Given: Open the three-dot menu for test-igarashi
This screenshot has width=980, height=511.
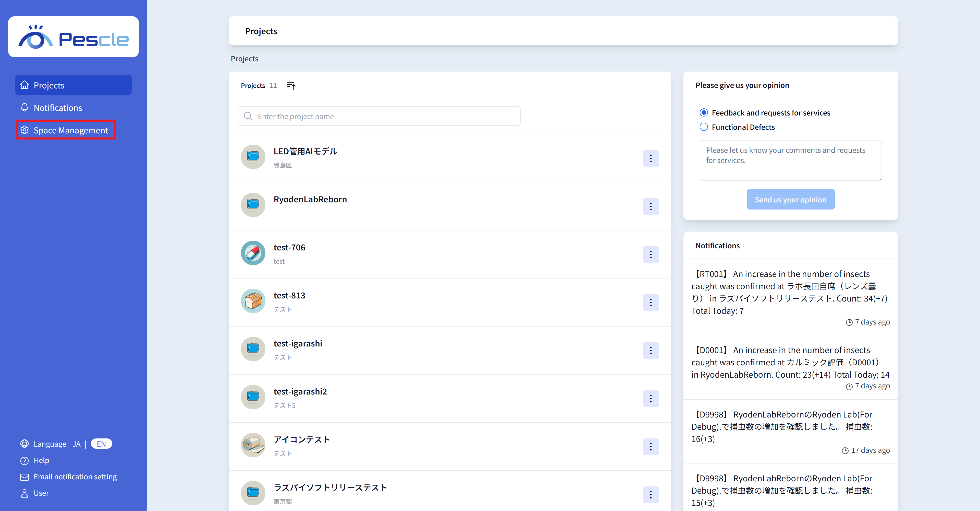Looking at the screenshot, I should 651,350.
